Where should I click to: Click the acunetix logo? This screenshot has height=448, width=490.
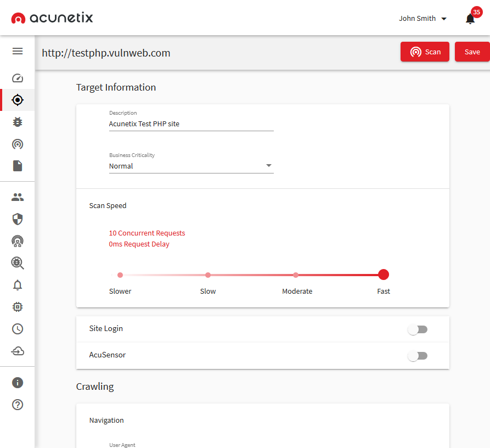(52, 18)
